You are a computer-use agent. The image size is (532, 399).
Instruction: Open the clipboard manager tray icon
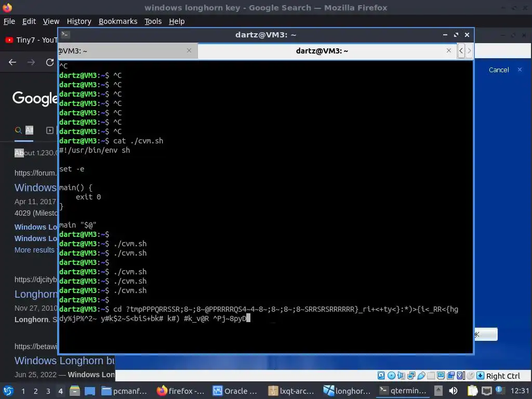coord(472,391)
